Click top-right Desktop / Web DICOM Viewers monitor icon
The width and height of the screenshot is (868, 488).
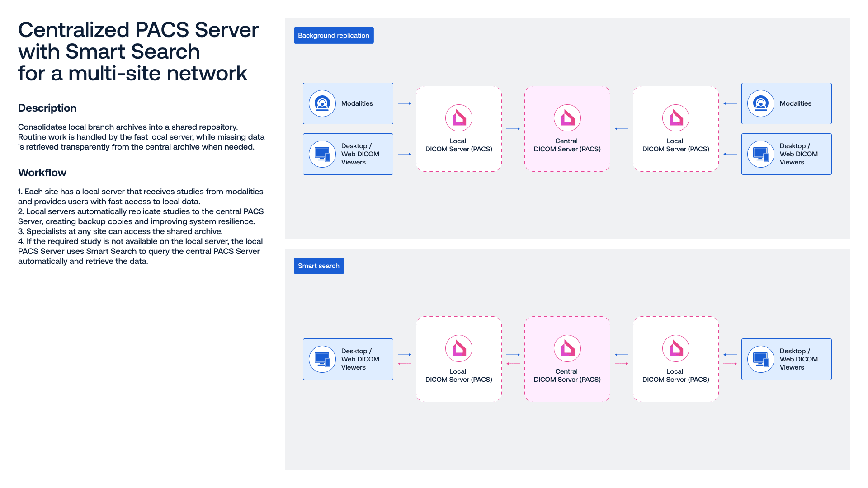click(x=761, y=154)
